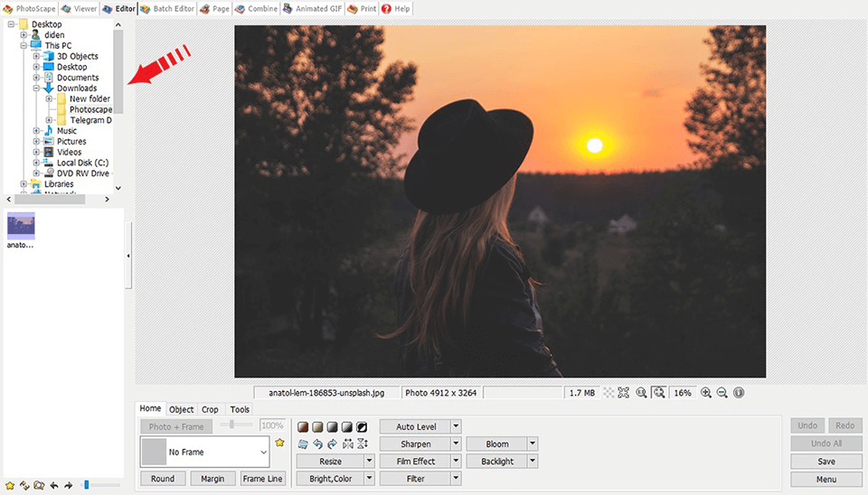The width and height of the screenshot is (868, 495).
Task: Open the Sharpen dropdown arrow
Action: pyautogui.click(x=456, y=444)
